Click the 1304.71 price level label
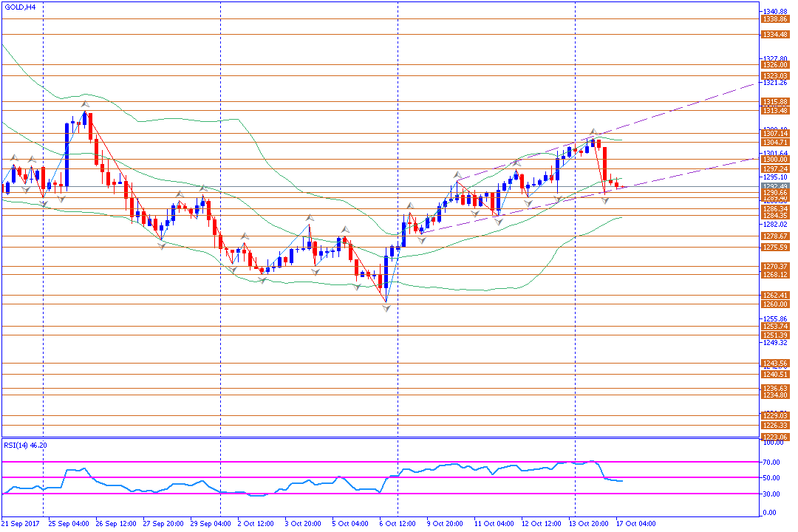 [775, 143]
